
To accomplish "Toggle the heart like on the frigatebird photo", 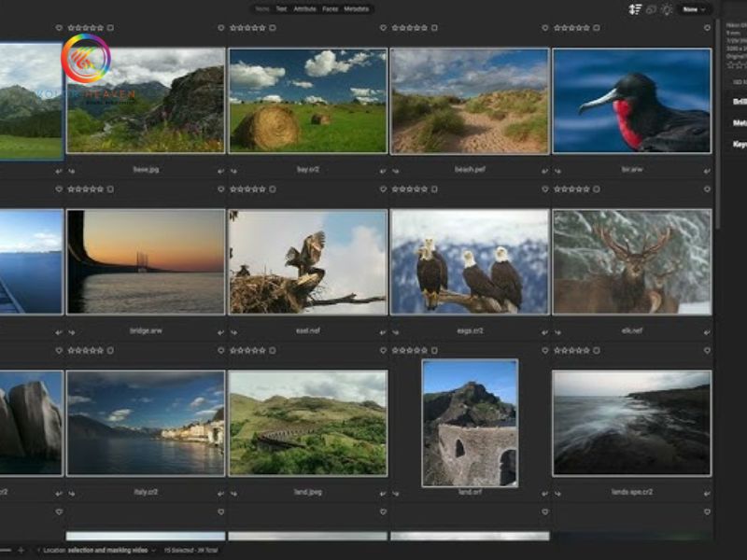I will click(x=707, y=28).
